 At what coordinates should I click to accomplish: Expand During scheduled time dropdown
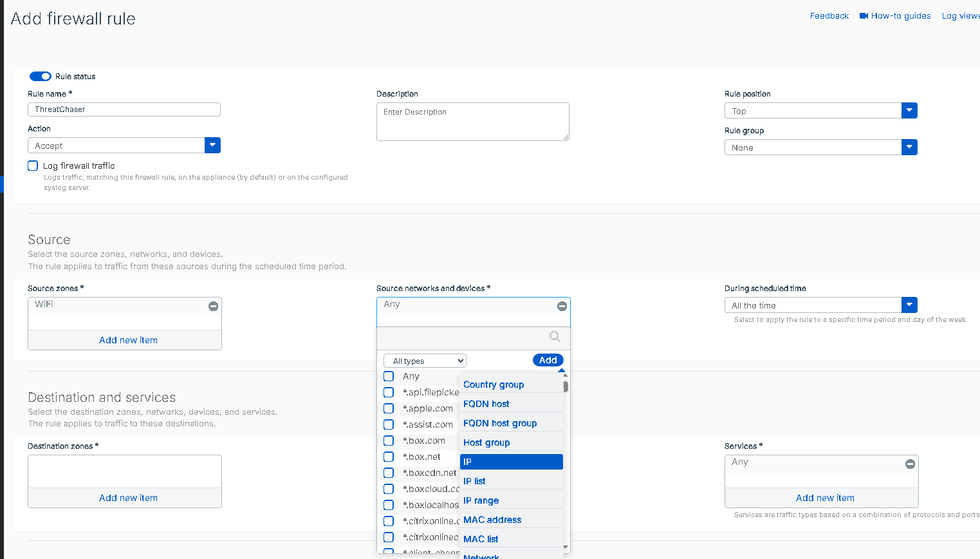click(909, 305)
